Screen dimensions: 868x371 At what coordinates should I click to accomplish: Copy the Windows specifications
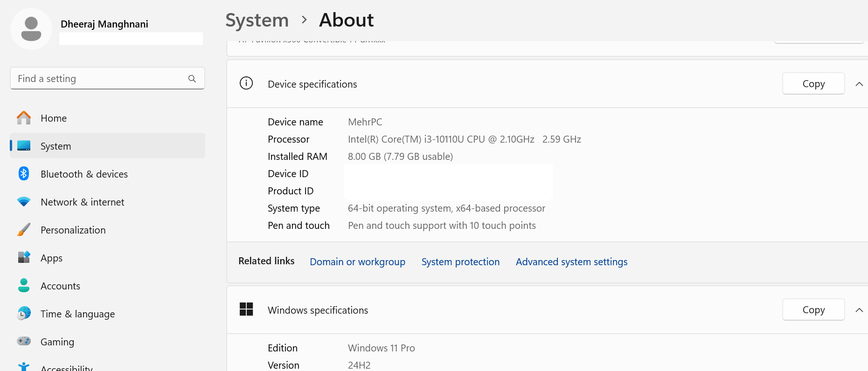(813, 310)
